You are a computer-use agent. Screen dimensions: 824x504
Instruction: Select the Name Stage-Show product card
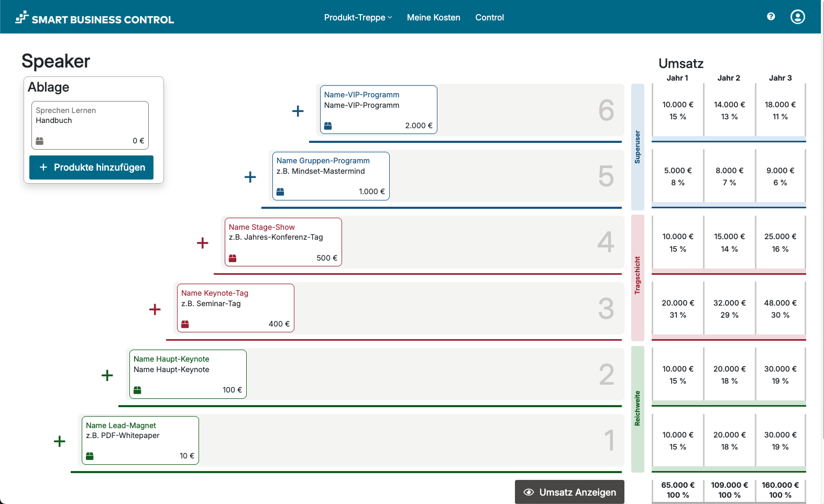[283, 242]
